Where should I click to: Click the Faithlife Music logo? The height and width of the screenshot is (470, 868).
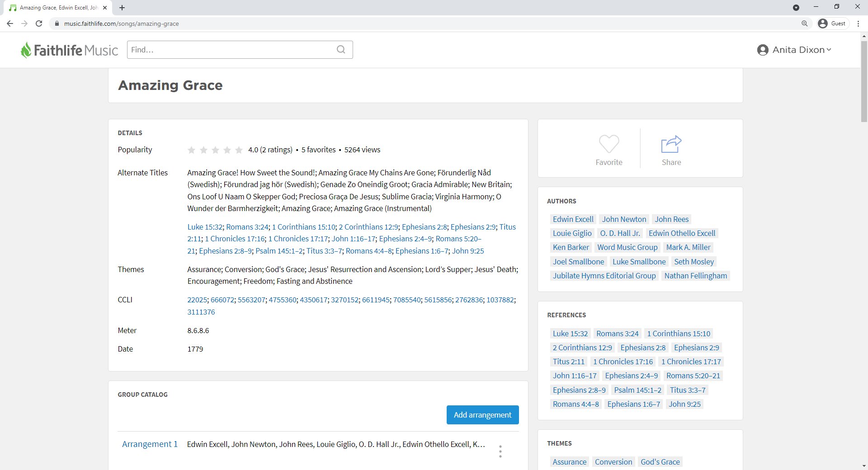pyautogui.click(x=70, y=50)
